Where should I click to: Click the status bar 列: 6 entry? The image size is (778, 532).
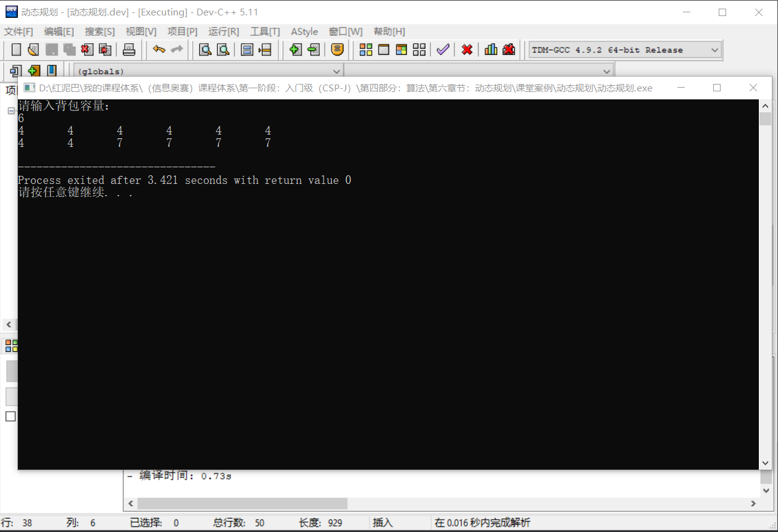(81, 523)
